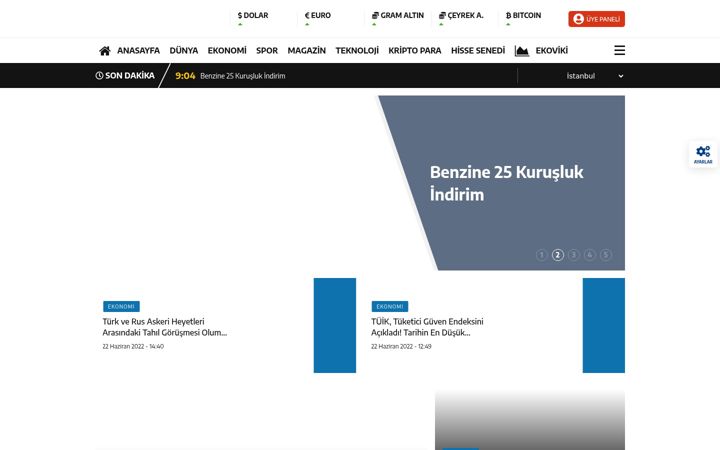
Task: Click the home icon beside ANASAYFA
Action: tap(105, 51)
